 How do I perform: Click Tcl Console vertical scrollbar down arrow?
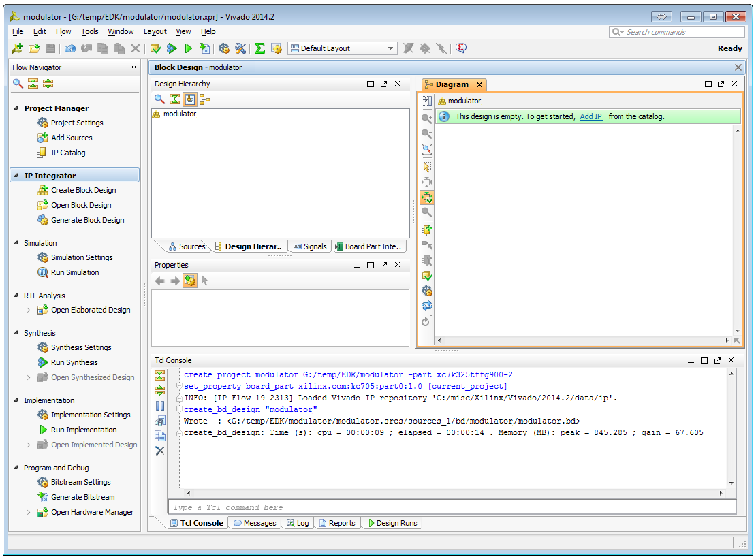732,483
